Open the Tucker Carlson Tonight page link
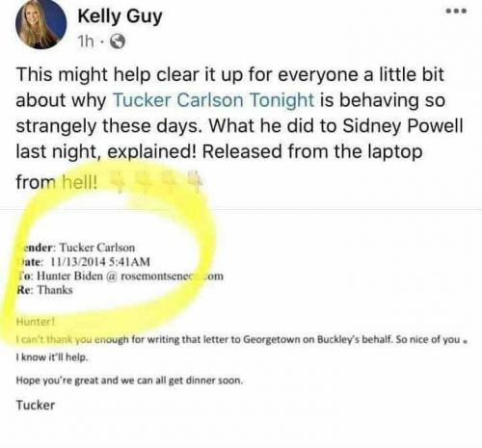The image size is (482, 448). [213, 100]
